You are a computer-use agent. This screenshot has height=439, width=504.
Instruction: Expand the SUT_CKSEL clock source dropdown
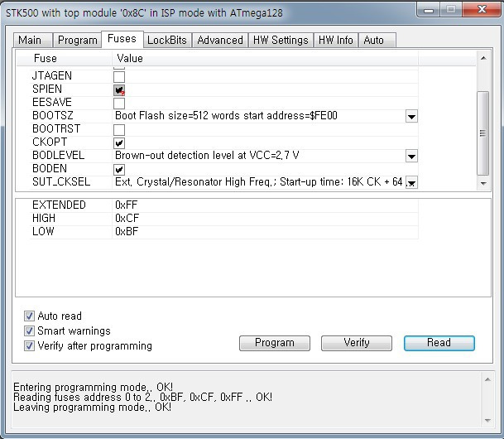click(x=411, y=183)
